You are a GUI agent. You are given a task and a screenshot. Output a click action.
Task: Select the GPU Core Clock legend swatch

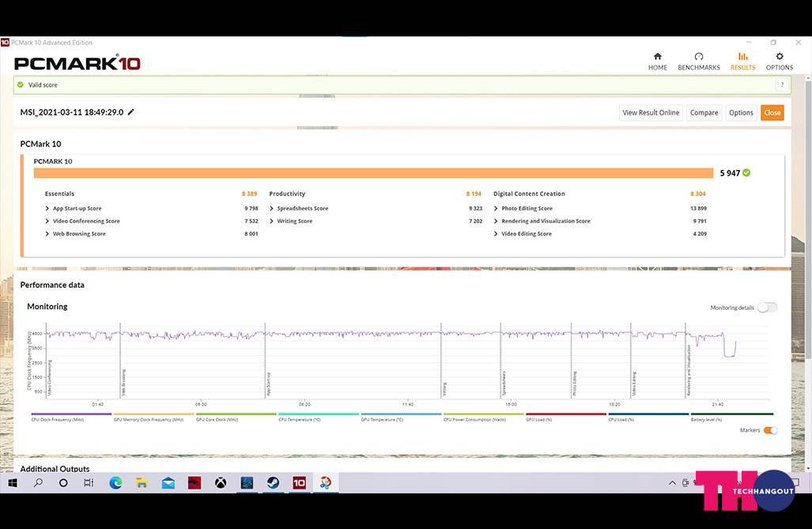pos(236,414)
